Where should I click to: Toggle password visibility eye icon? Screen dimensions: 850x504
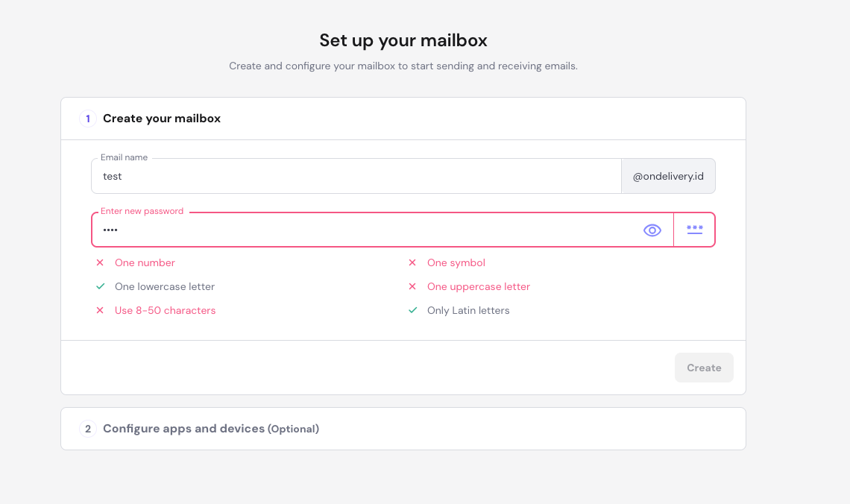[x=652, y=230]
